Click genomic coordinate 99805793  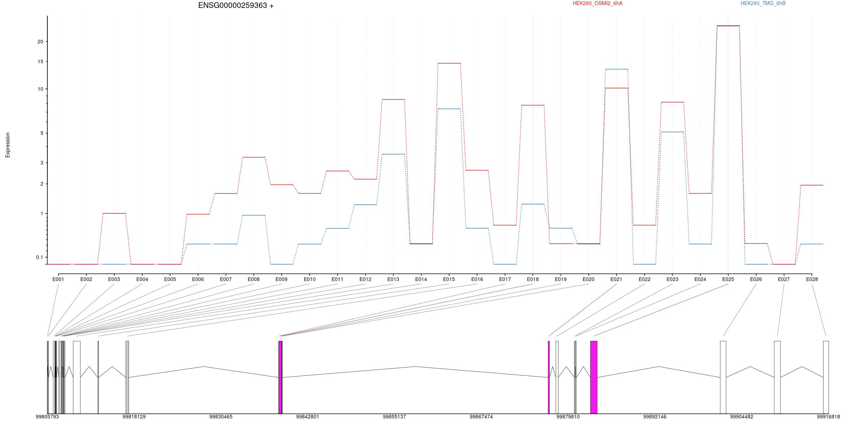point(47,417)
